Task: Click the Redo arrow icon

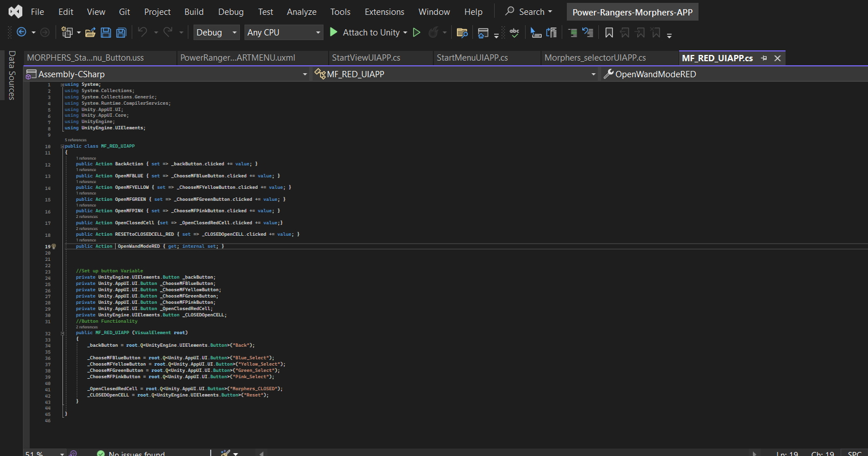Action: (x=168, y=32)
